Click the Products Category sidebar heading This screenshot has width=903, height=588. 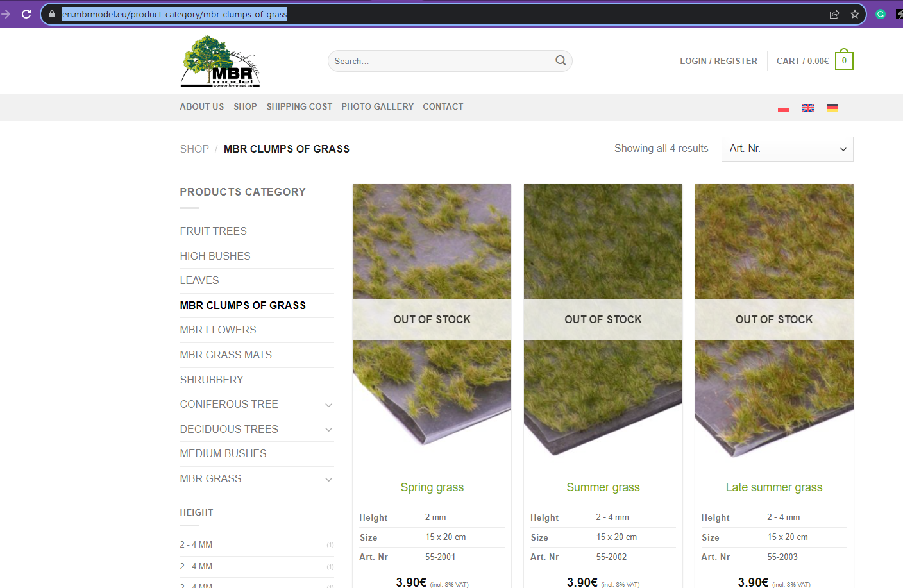pyautogui.click(x=243, y=192)
